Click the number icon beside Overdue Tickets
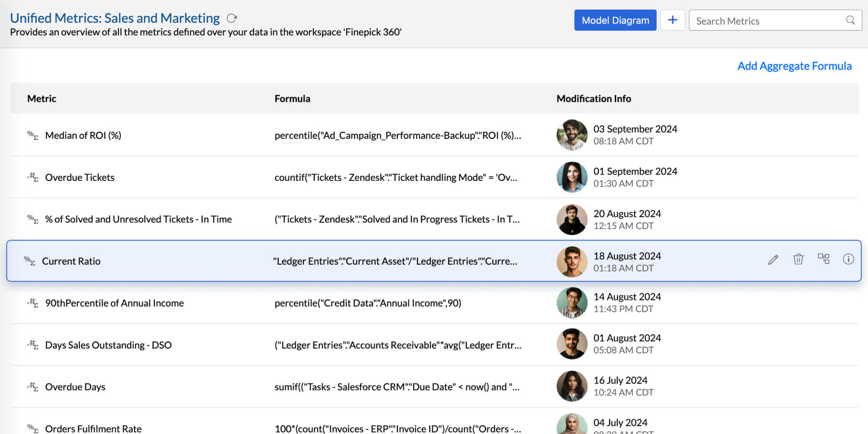This screenshot has width=868, height=434. (x=32, y=177)
